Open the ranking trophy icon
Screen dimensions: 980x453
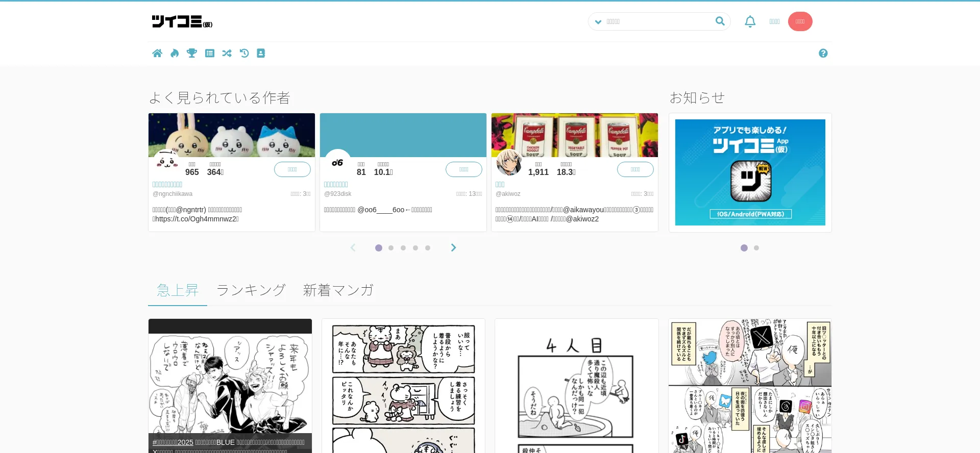pyautogui.click(x=192, y=53)
